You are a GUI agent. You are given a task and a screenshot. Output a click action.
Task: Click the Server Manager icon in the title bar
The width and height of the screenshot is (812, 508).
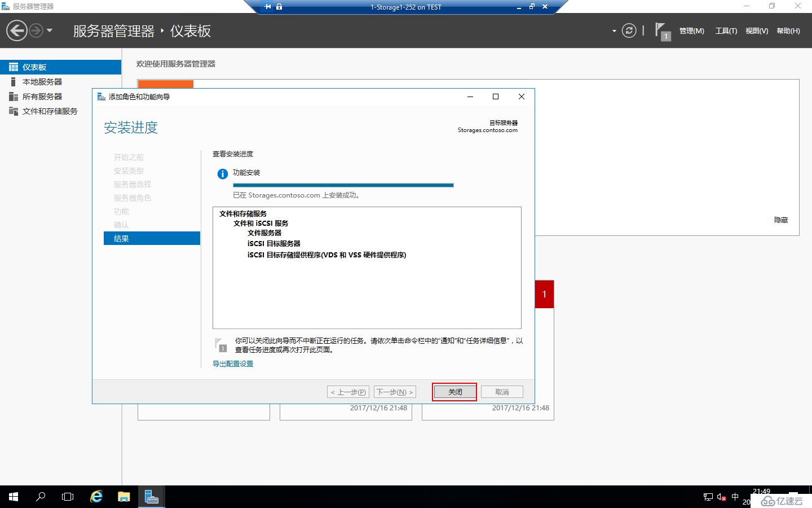(x=5, y=6)
